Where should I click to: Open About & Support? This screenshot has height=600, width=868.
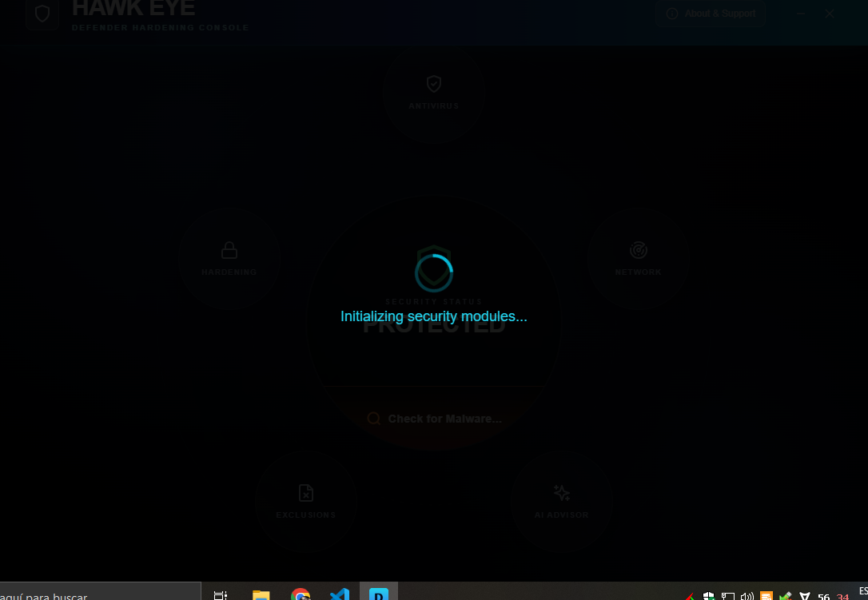(x=711, y=14)
